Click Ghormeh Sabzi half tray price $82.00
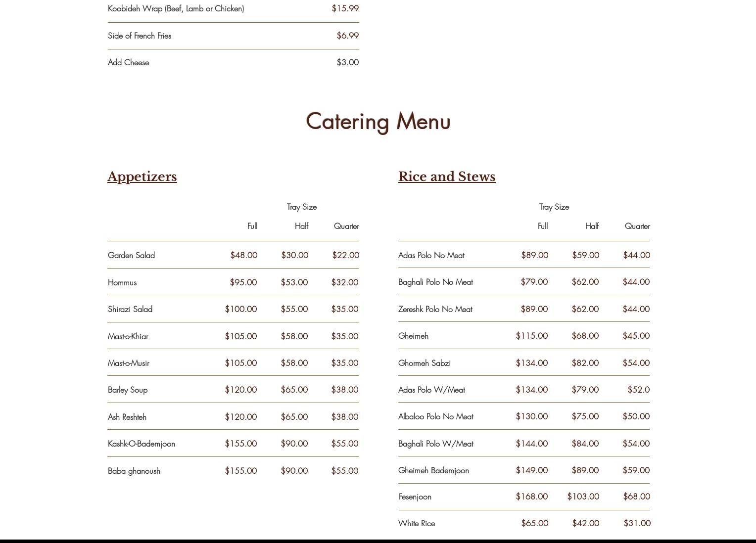This screenshot has height=543, width=756. coord(585,363)
